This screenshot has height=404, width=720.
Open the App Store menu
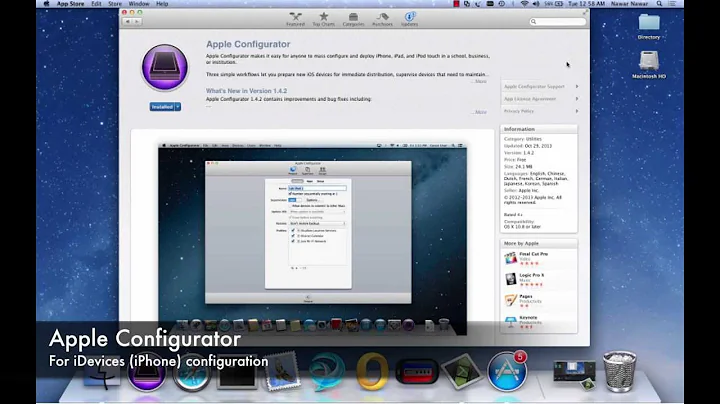pos(70,4)
